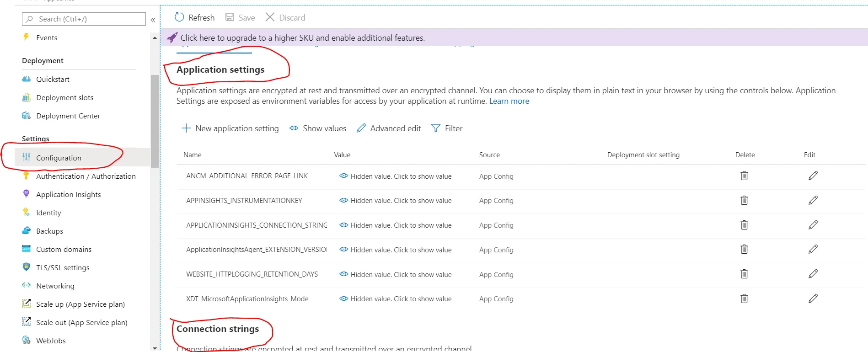Toggle Show values for all settings

318,128
